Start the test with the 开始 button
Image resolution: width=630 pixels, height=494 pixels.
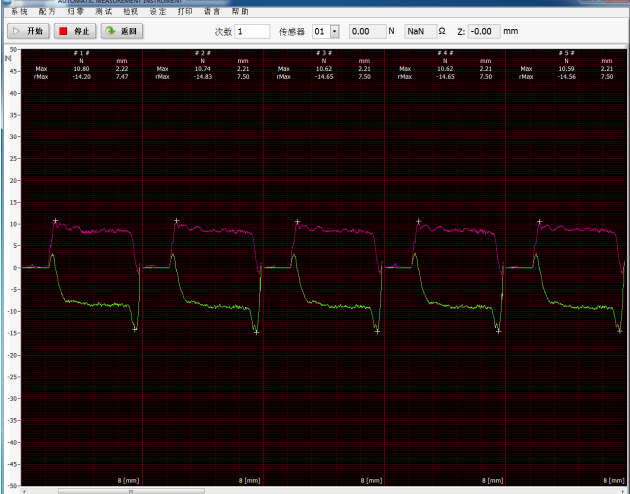pyautogui.click(x=28, y=31)
